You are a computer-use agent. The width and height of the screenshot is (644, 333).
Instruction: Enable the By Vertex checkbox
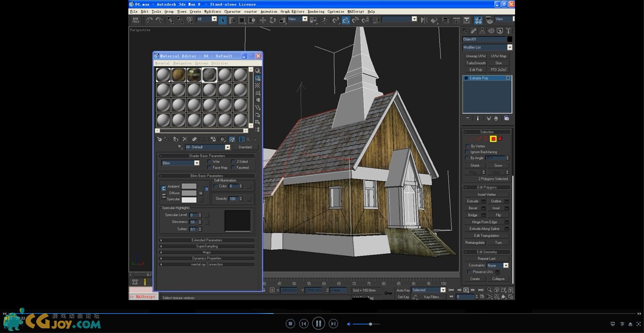click(x=467, y=146)
